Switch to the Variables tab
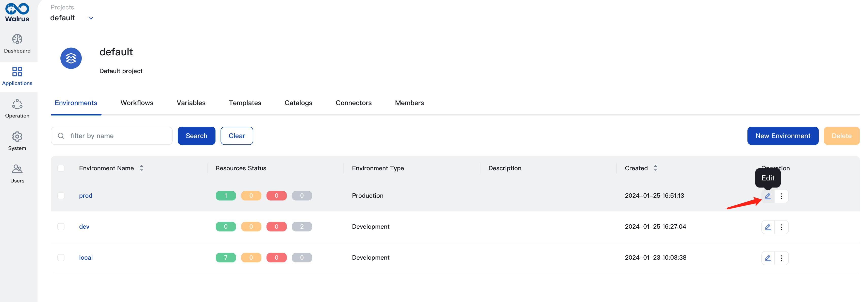The width and height of the screenshot is (868, 302). 190,102
